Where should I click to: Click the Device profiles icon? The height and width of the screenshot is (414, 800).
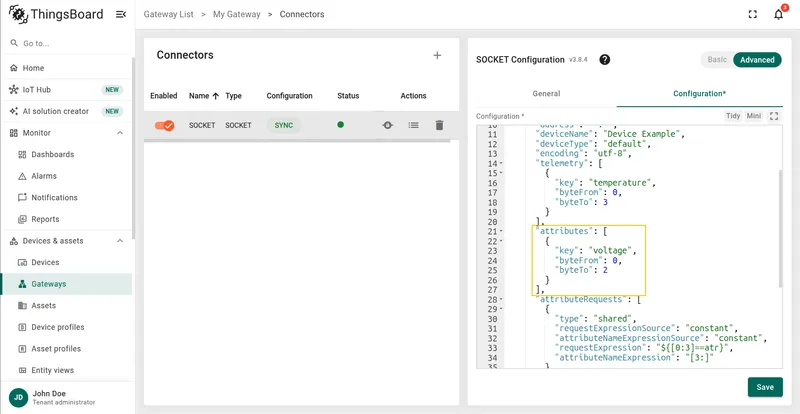[22, 327]
